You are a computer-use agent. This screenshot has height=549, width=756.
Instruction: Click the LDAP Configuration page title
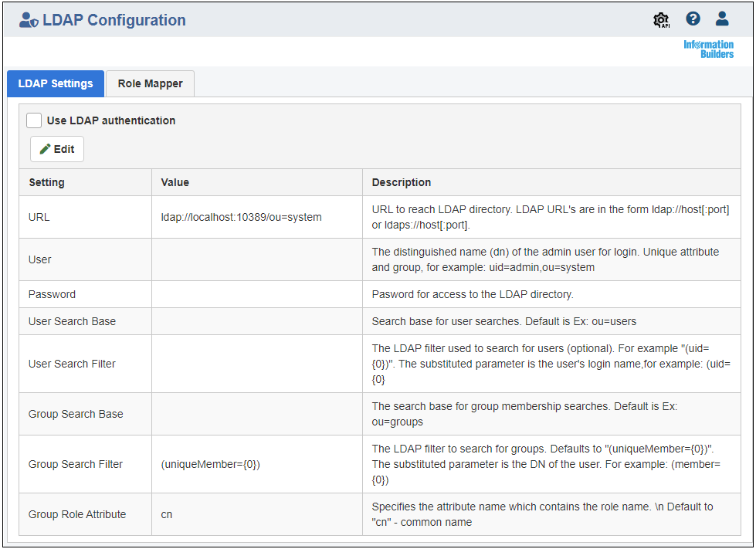114,20
